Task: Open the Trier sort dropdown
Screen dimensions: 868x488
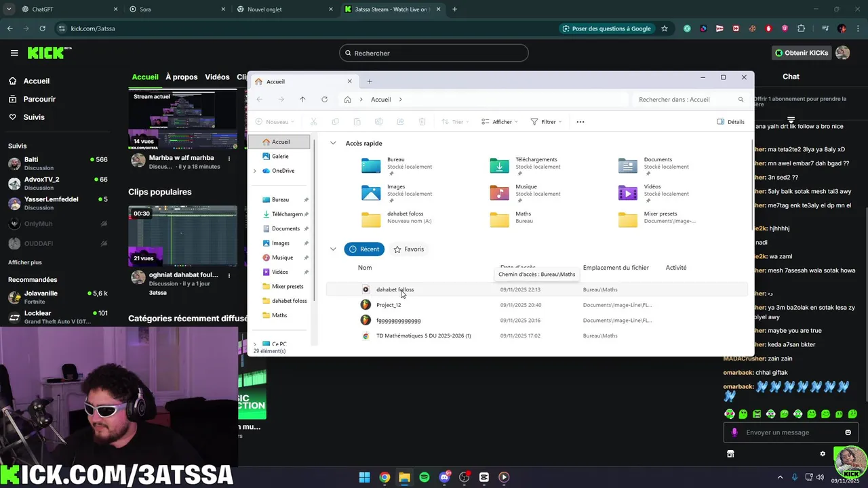Action: pos(455,122)
